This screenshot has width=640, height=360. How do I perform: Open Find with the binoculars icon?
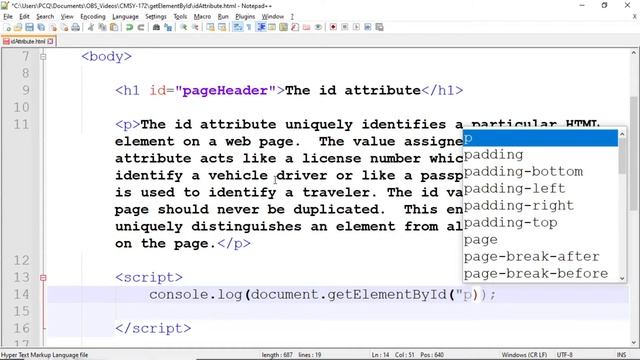tap(156, 27)
